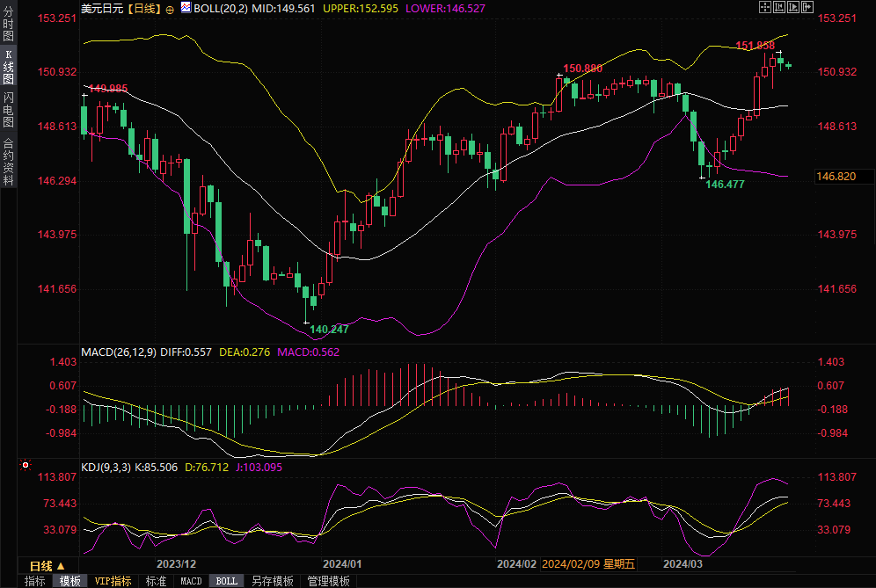The image size is (876, 588).
Task: Click the circled plus icon beside 日线 title
Action: [170, 9]
